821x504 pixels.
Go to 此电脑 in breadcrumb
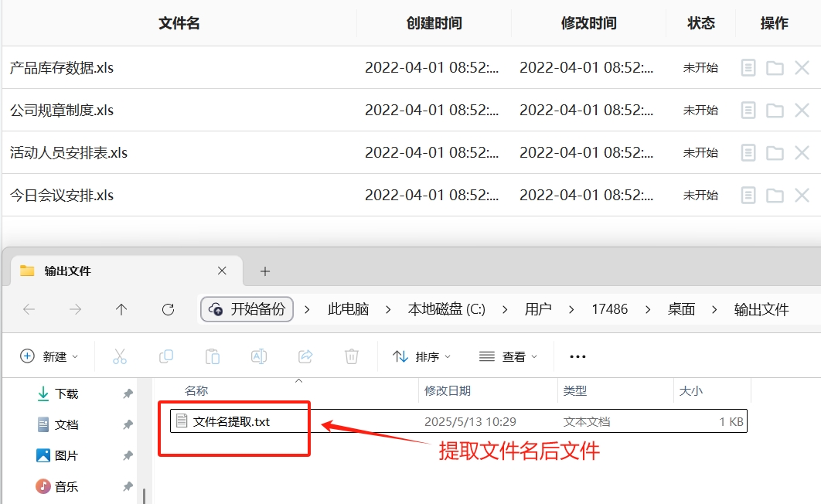(x=348, y=309)
